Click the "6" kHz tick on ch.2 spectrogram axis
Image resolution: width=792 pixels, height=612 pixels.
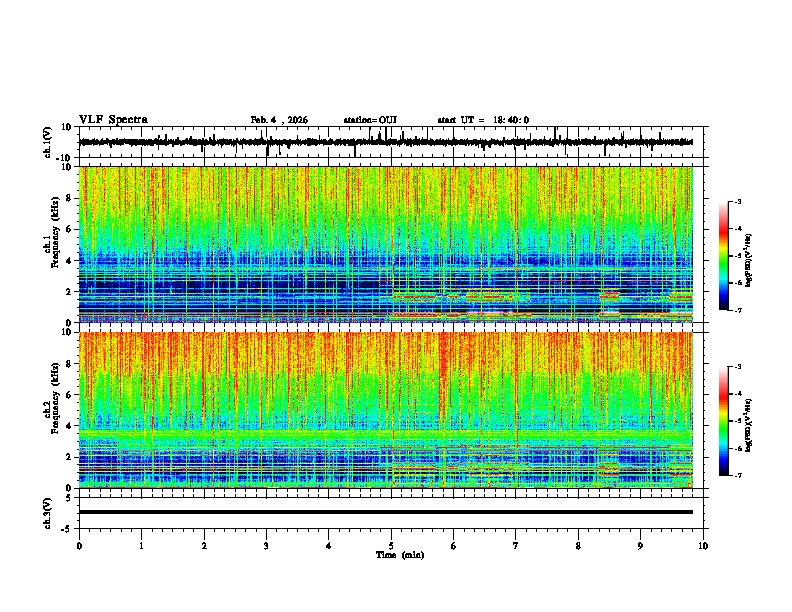69,395
